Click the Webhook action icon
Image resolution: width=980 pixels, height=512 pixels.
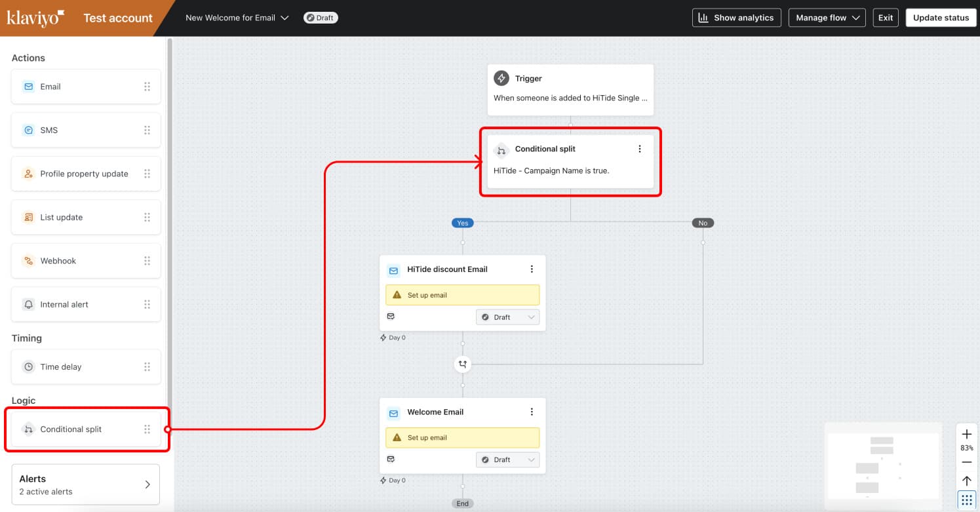[28, 261]
